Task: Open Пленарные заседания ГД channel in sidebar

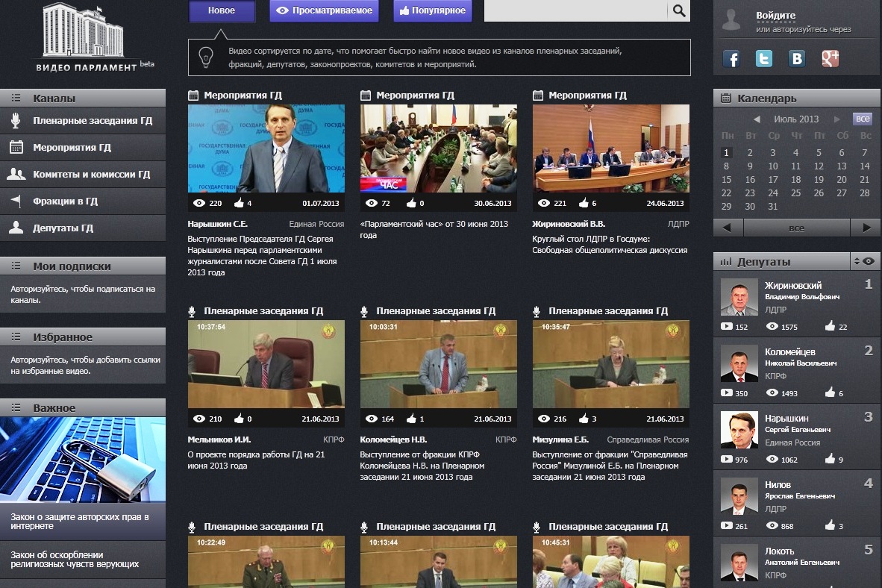Action: [83, 120]
